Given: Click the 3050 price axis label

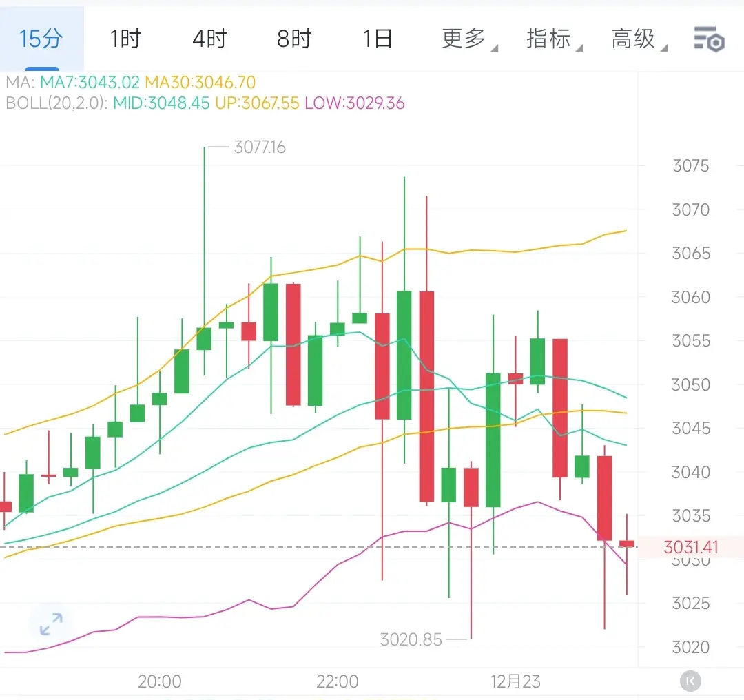Looking at the screenshot, I should tap(691, 384).
